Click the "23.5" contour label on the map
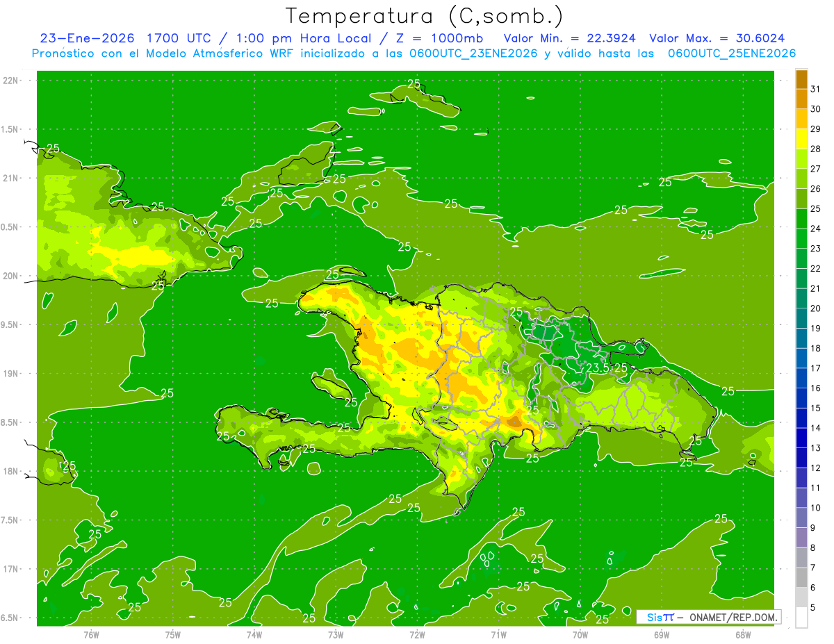834x644 pixels. pyautogui.click(x=597, y=368)
